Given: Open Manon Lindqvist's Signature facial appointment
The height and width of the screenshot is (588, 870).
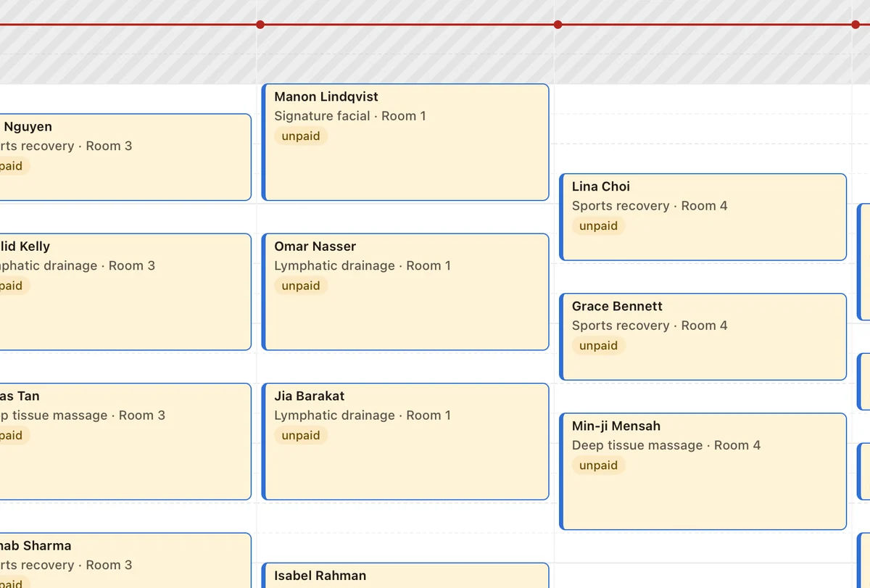Looking at the screenshot, I should coord(405,142).
